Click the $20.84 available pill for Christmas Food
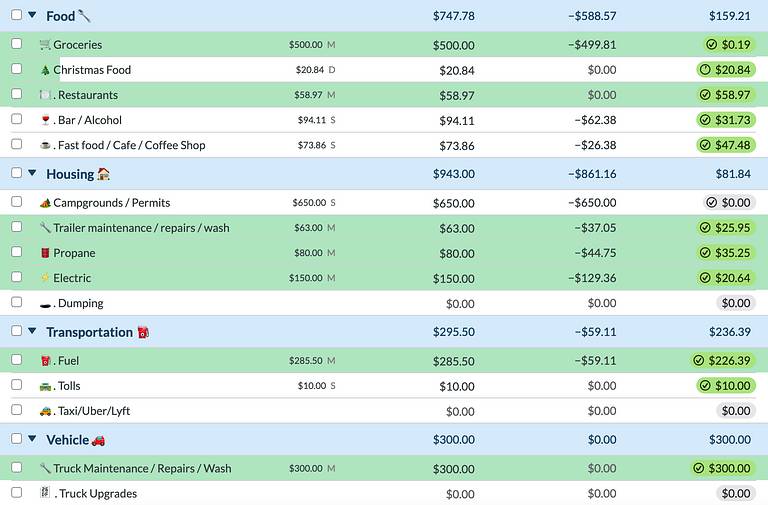This screenshot has height=505, width=768. tap(726, 70)
